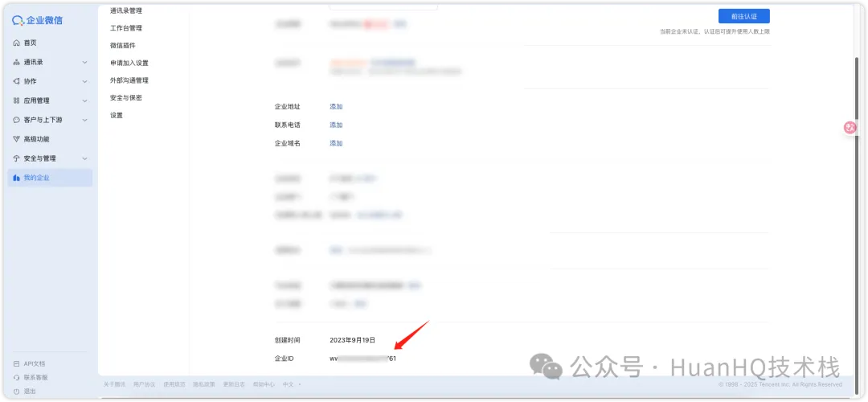Click the 企业微信 logo
The width and height of the screenshot is (868, 402).
point(38,20)
